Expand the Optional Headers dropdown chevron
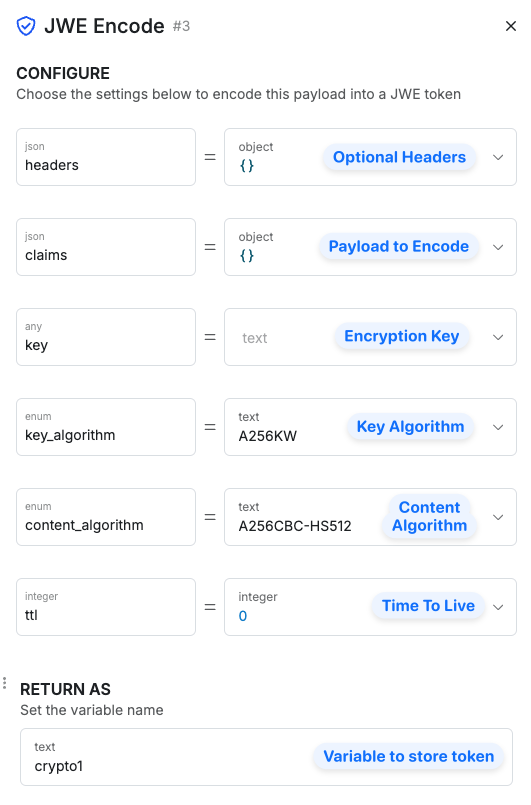Image resolution: width=531 pixels, height=805 pixels. (x=498, y=157)
